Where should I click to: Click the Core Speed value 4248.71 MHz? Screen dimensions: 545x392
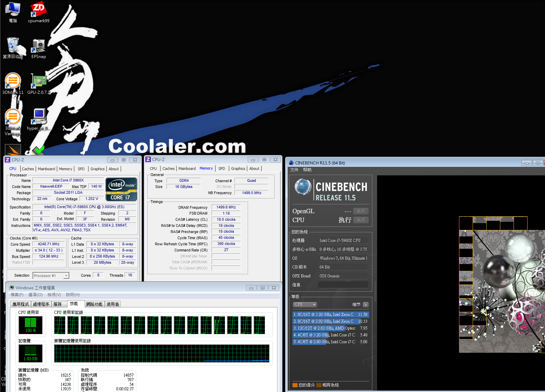[48, 244]
